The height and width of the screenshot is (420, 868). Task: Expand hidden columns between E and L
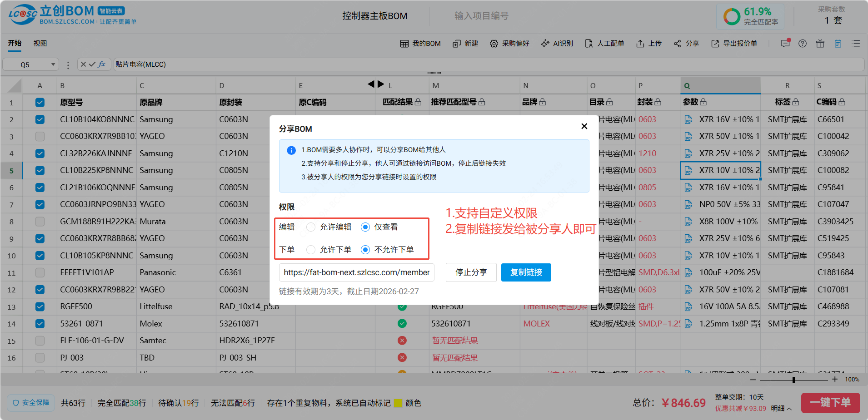376,84
